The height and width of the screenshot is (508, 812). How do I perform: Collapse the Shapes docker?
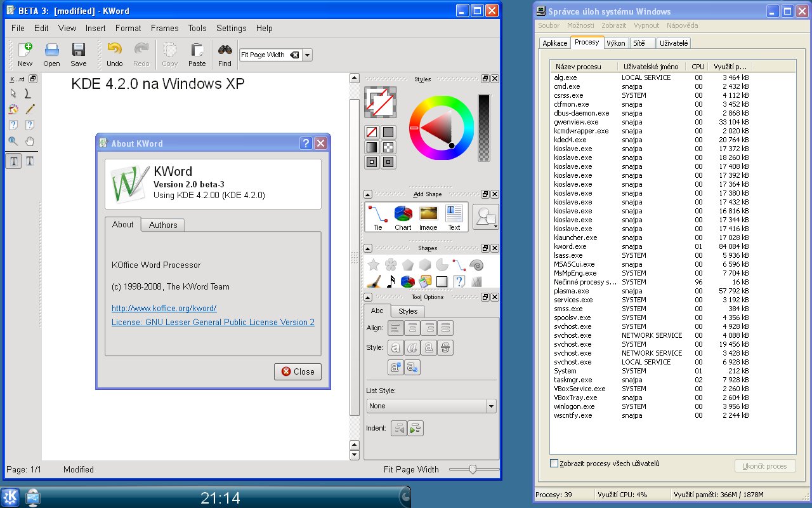(x=368, y=248)
